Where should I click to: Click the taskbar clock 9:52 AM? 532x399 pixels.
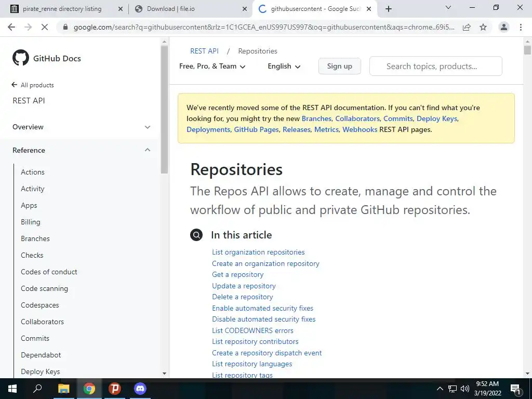pos(487,384)
